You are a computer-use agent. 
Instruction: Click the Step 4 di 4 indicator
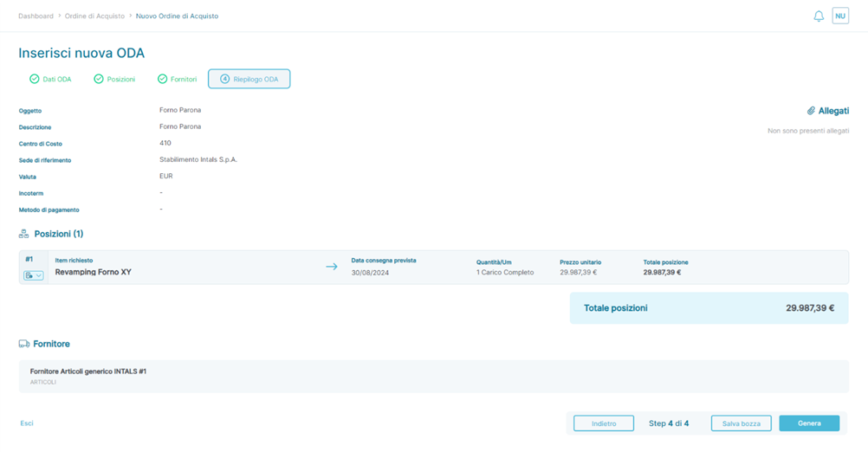(x=669, y=423)
